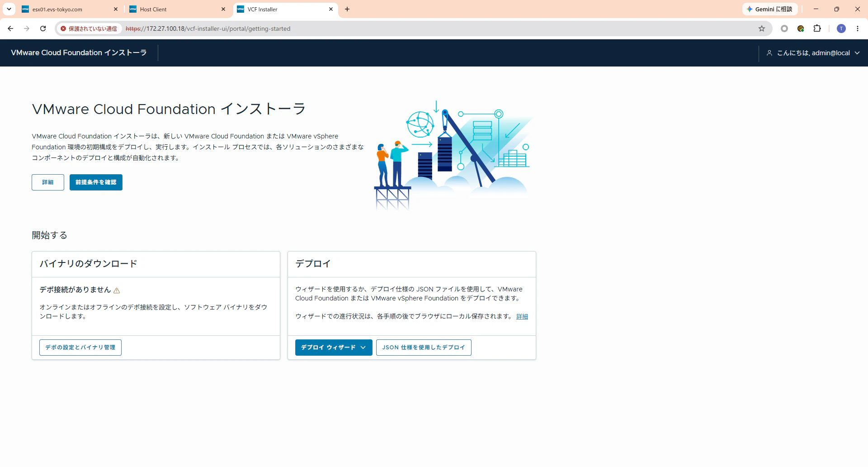
Task: Bookmark this page with the star icon
Action: click(x=762, y=29)
